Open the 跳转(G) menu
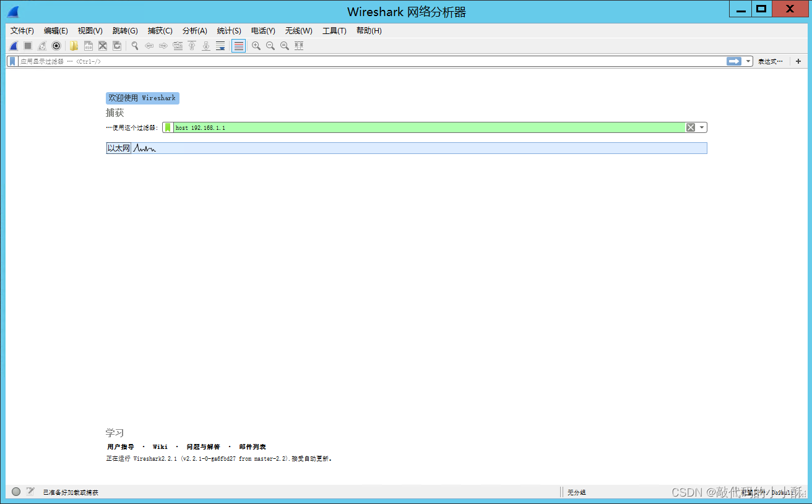 coord(125,31)
